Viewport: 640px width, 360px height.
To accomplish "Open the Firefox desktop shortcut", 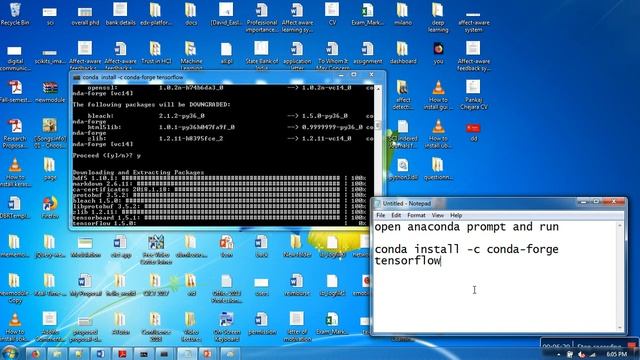I will (50, 207).
